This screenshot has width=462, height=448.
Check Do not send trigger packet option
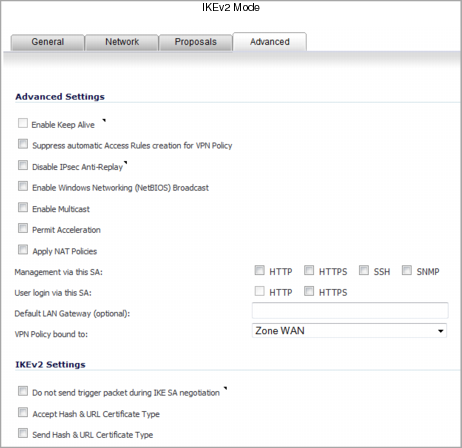tap(23, 391)
